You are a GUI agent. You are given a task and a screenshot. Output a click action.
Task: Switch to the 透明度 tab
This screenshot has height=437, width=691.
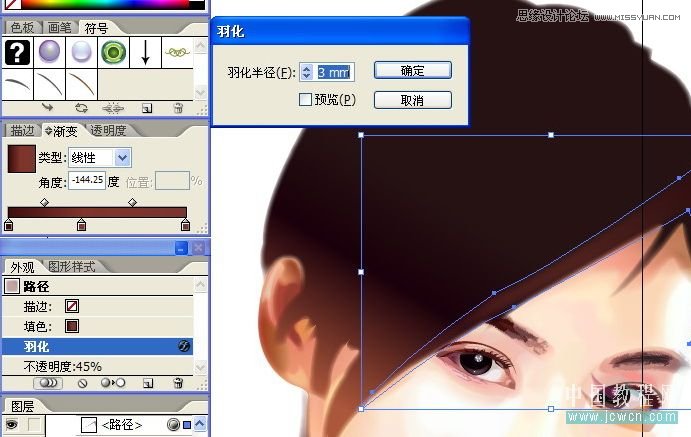(108, 130)
